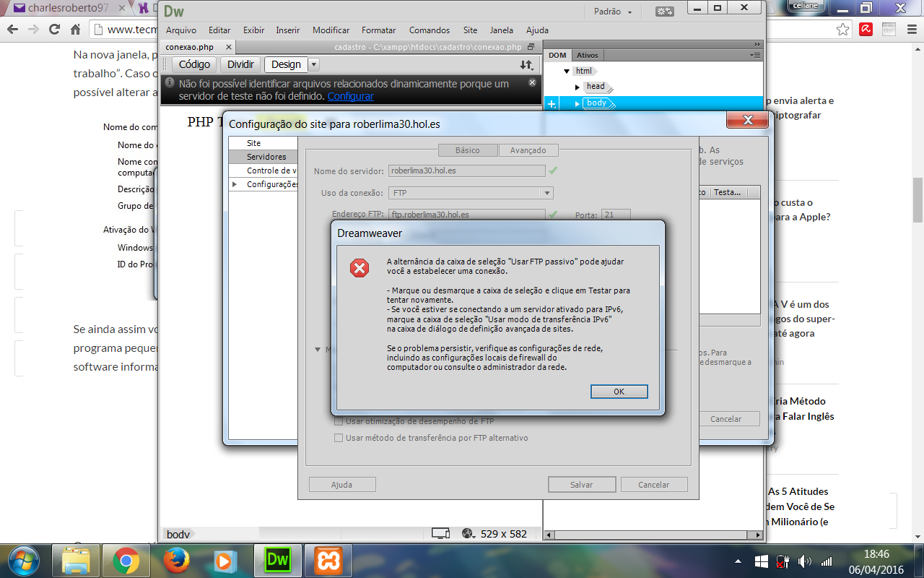
Task: Click the browser preview globe icon
Action: (x=467, y=534)
